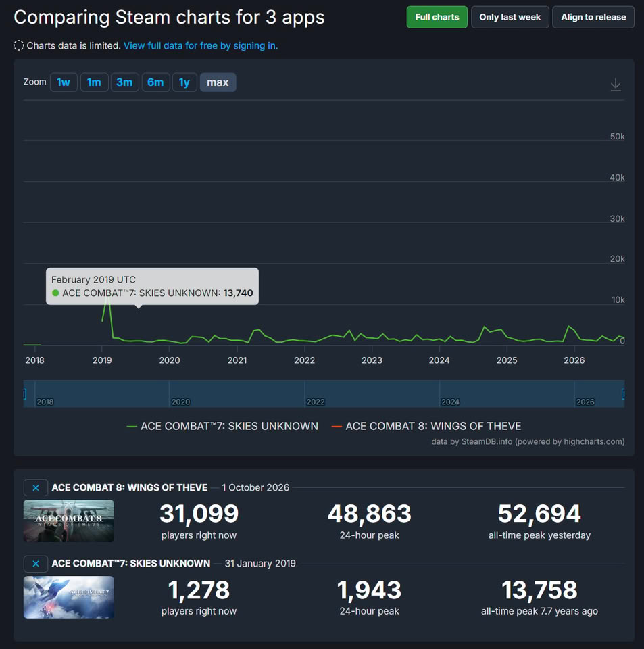Click the 13,758 all-time peak value
The image size is (644, 649).
tap(539, 590)
